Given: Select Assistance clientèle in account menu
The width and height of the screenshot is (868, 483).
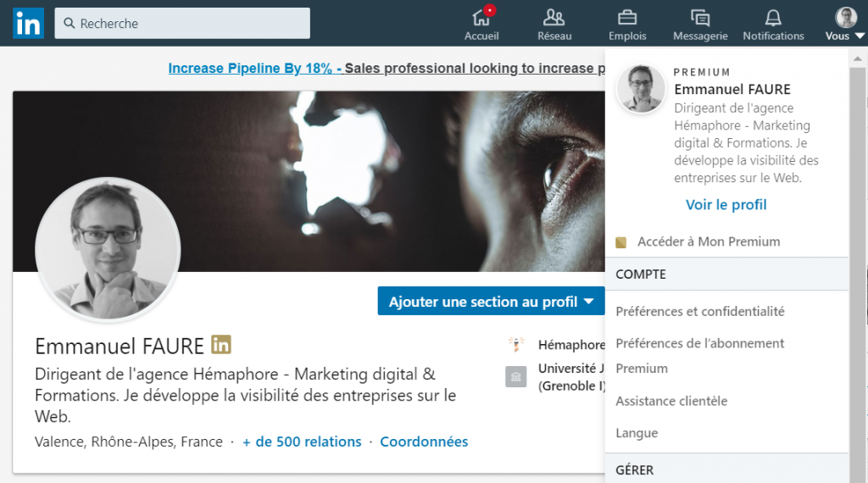Looking at the screenshot, I should 671,401.
